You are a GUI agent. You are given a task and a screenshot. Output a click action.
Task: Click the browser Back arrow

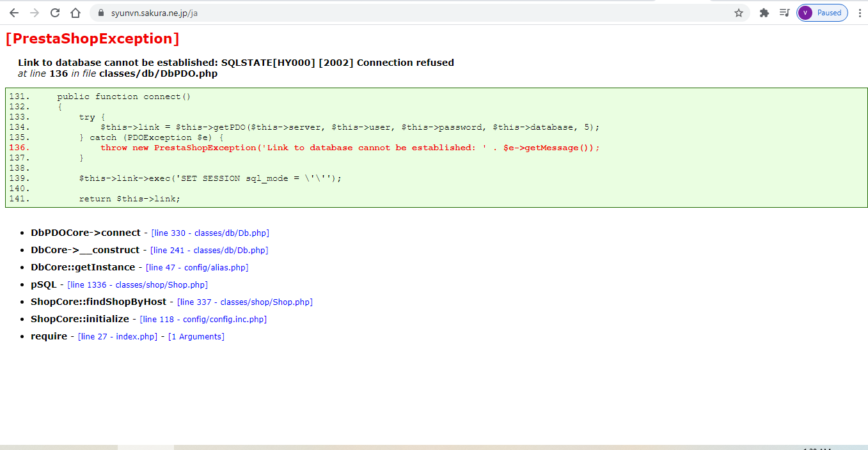click(x=13, y=13)
